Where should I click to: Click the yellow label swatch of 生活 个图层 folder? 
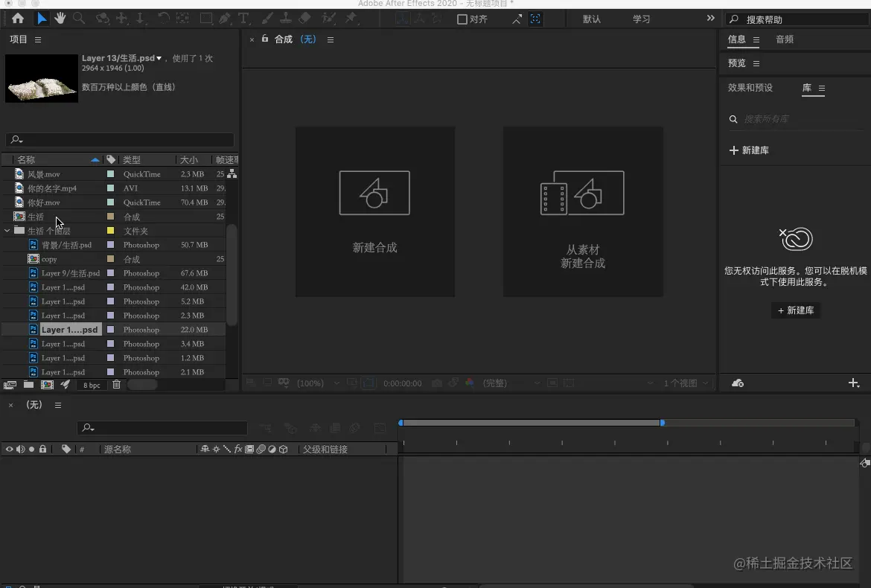[x=110, y=231]
